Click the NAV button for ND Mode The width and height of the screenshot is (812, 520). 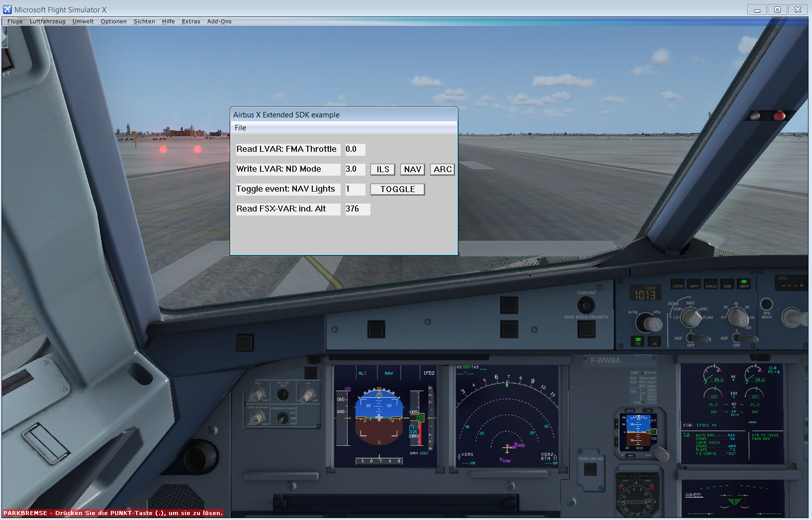coord(413,169)
